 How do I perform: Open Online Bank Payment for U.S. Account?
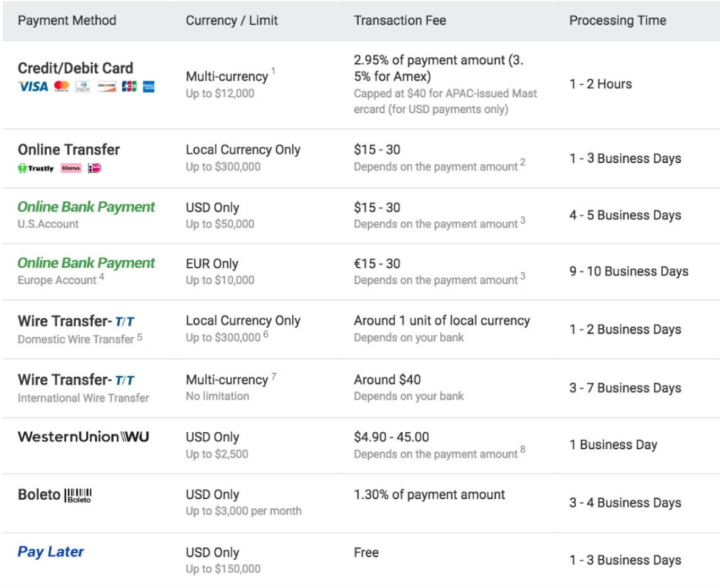pyautogui.click(x=86, y=207)
